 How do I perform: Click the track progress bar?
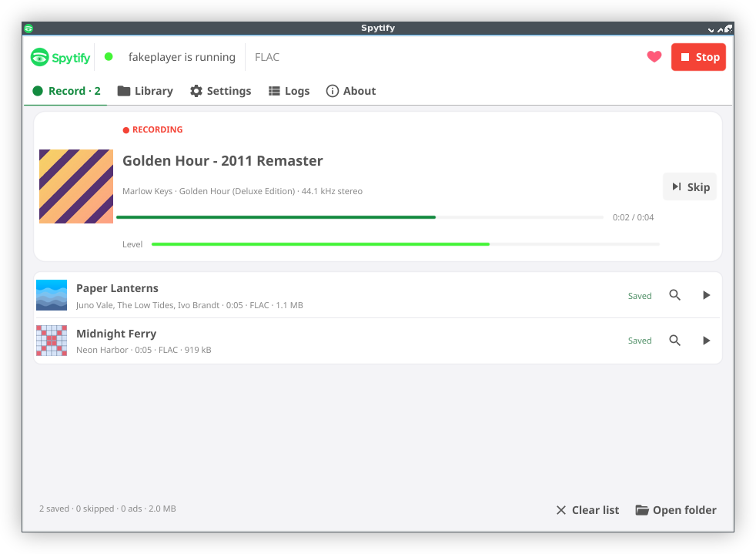tap(360, 217)
